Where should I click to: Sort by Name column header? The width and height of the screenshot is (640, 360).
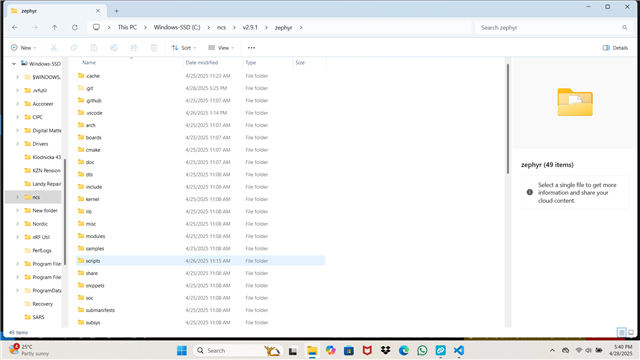(x=89, y=62)
